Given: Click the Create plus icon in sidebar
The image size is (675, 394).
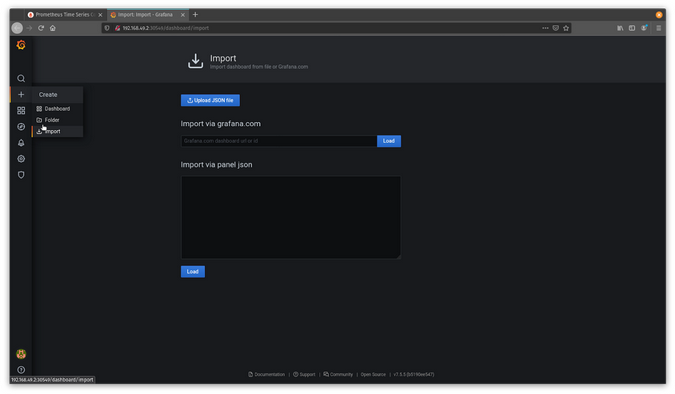Looking at the screenshot, I should pos(21,94).
